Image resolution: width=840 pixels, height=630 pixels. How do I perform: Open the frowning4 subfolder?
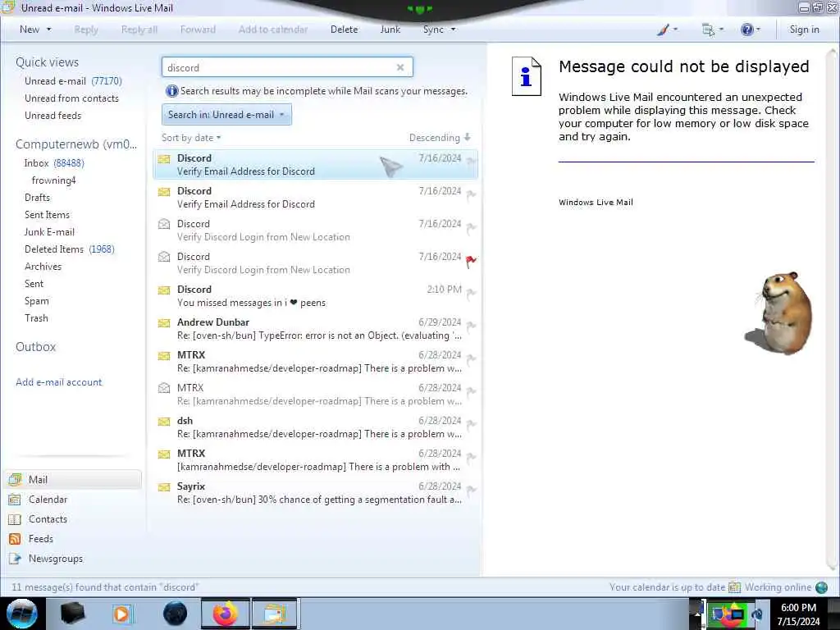53,180
